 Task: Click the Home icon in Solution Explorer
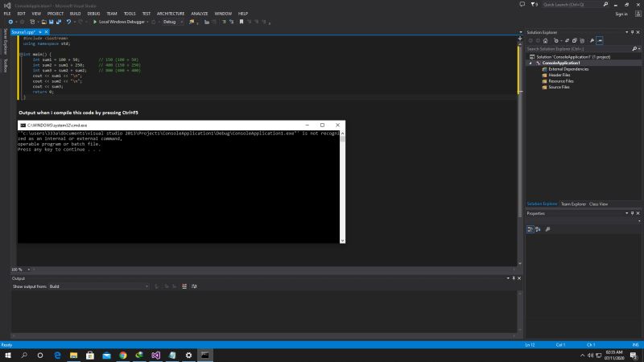(545, 41)
